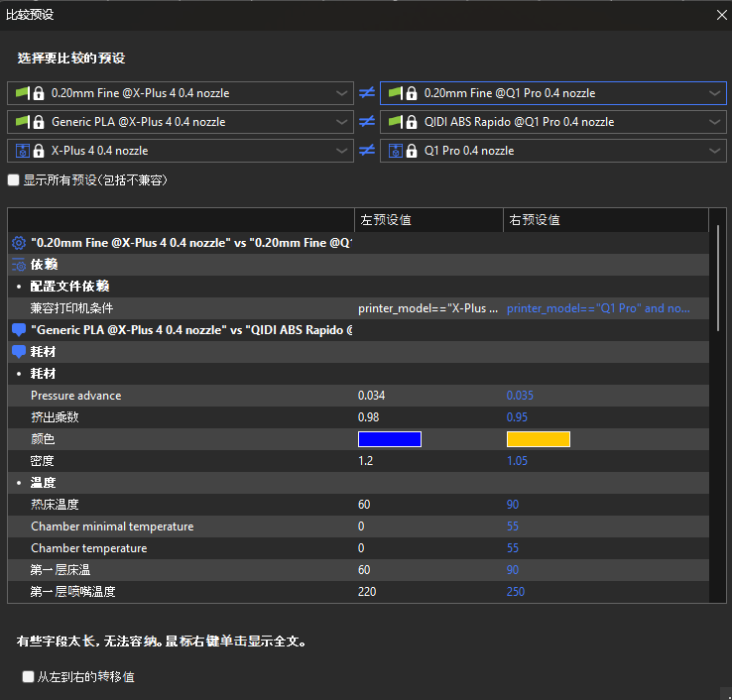Screen dimensions: 732x700
Task: Click lock icon in Generic PLA preset box
Action: coord(39,122)
